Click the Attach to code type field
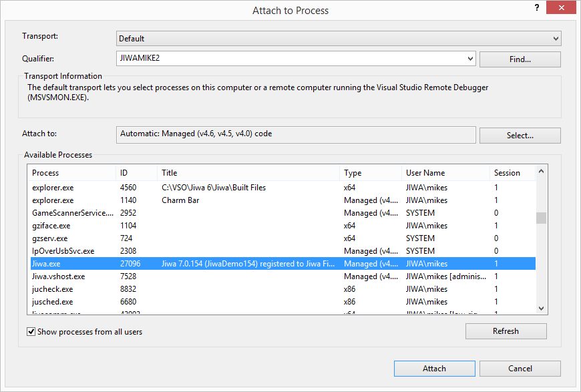 [295, 134]
